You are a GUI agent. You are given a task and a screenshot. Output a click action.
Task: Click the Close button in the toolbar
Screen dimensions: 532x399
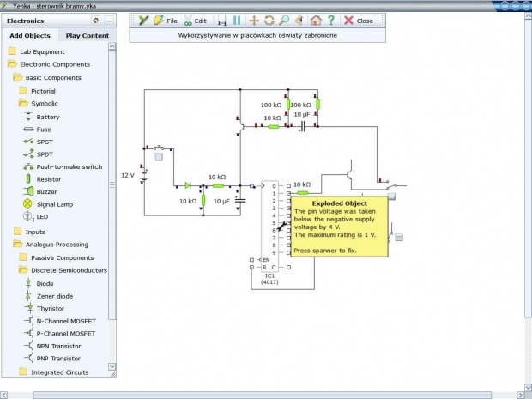point(359,21)
